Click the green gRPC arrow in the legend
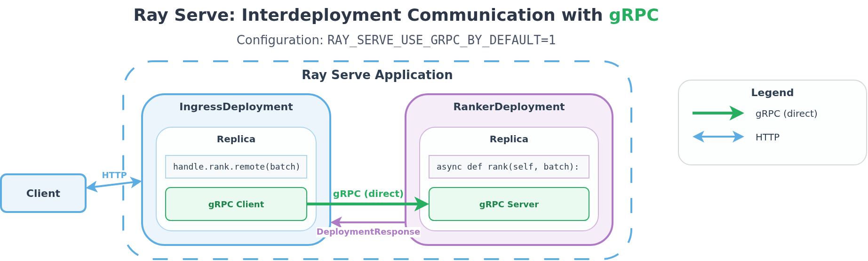868x261 pixels. pyautogui.click(x=718, y=113)
